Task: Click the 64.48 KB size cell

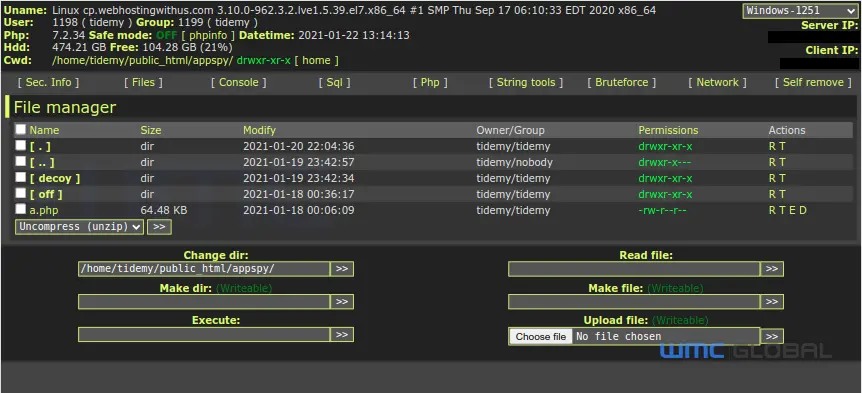Action: tap(164, 211)
